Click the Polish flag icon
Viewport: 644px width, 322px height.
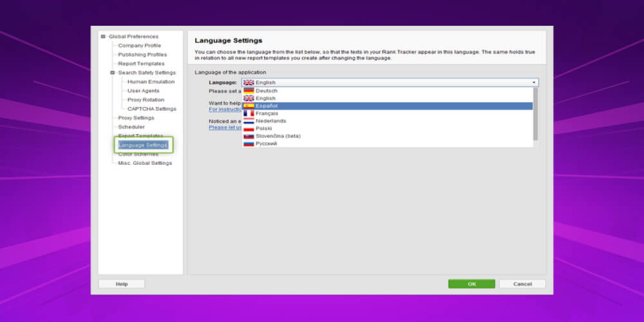pyautogui.click(x=249, y=129)
